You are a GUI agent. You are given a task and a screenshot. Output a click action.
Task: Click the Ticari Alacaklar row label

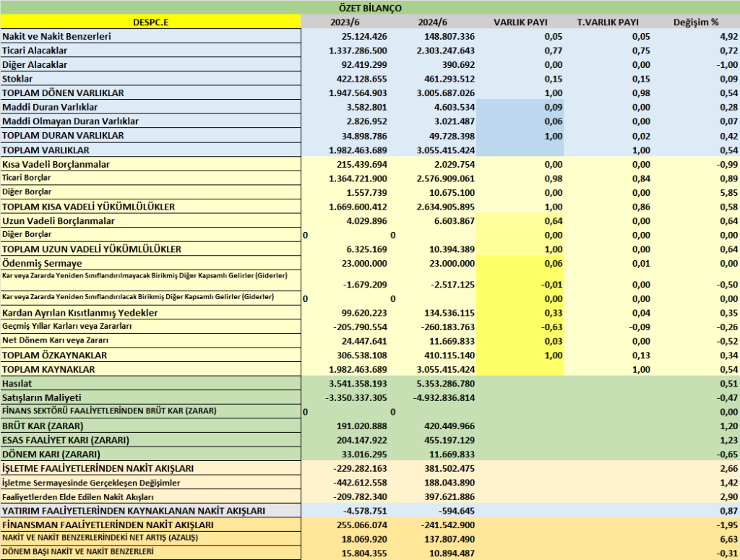coord(150,51)
